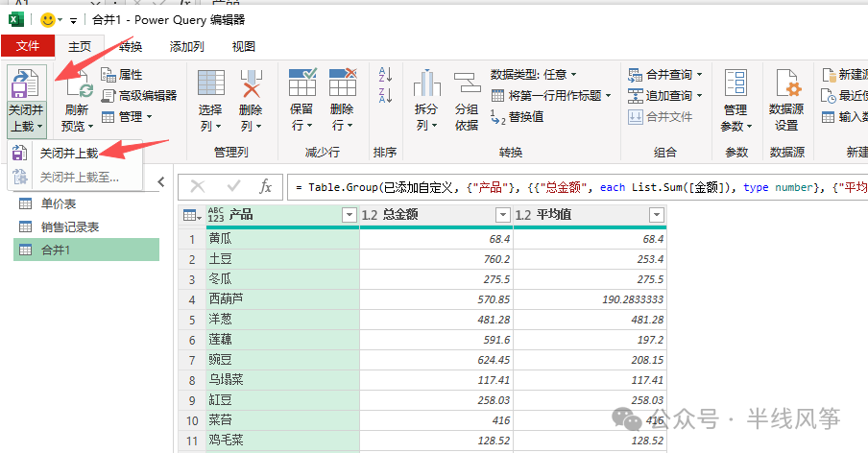Select the 单价表 query
Viewport: 868px width, 453px height.
(86, 204)
